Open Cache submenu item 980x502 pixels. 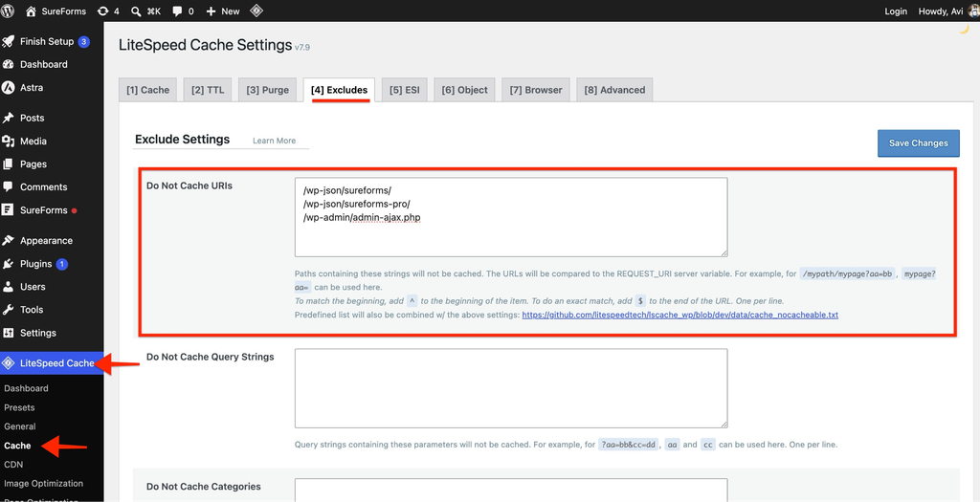point(17,446)
